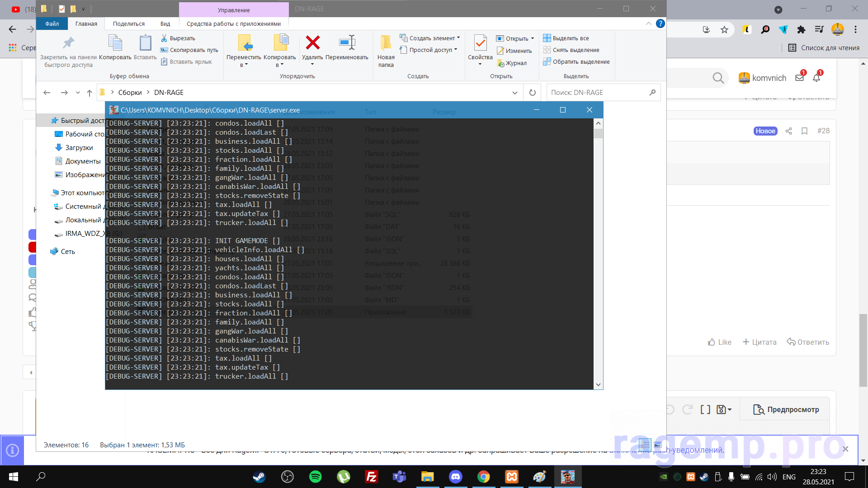Refresh the DN-RAGE folder view
This screenshot has height=488, width=868.
[533, 93]
